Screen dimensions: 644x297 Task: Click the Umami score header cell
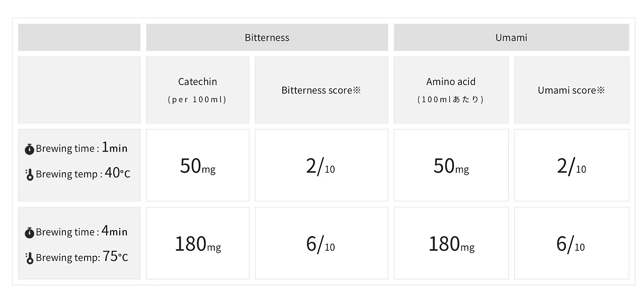[571, 90]
